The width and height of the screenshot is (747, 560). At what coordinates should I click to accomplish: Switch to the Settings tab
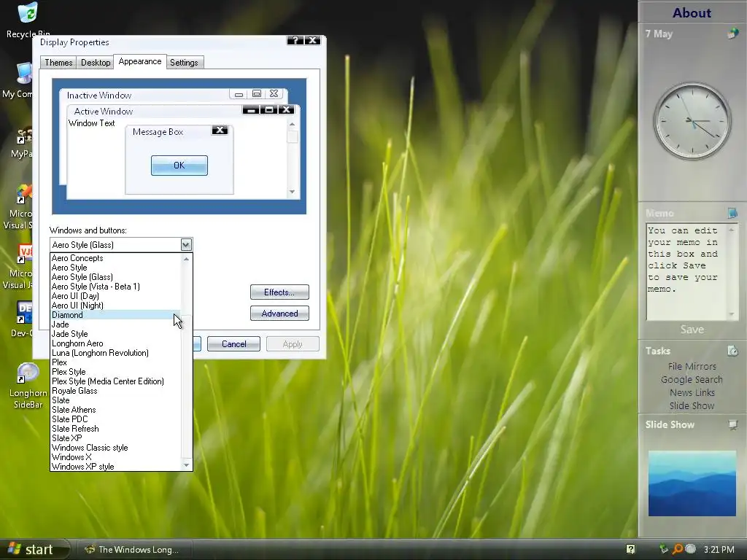click(184, 63)
